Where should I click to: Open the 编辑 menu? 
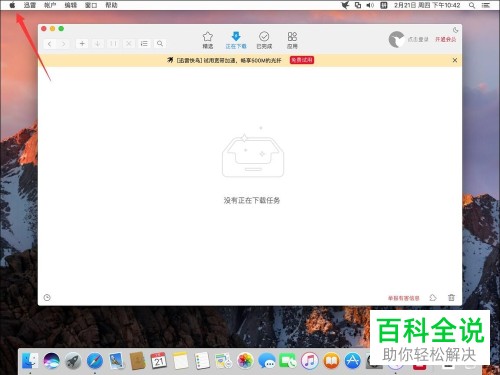pyautogui.click(x=71, y=5)
